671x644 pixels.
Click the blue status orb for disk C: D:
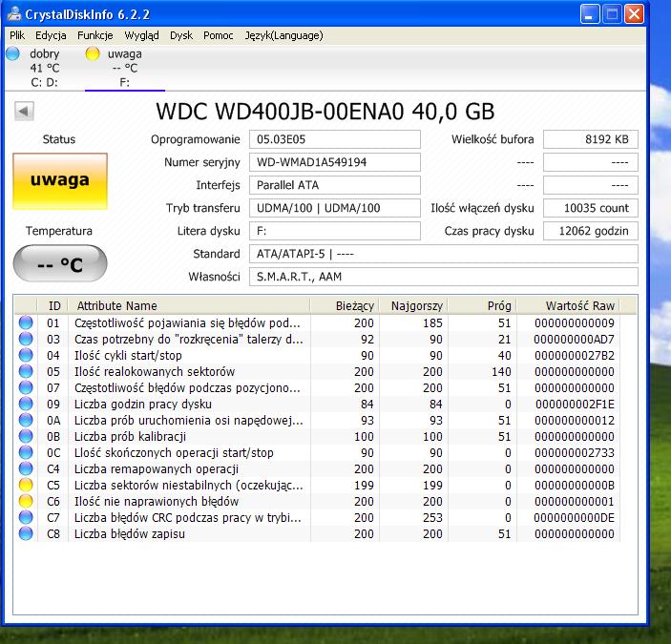pyautogui.click(x=12, y=53)
